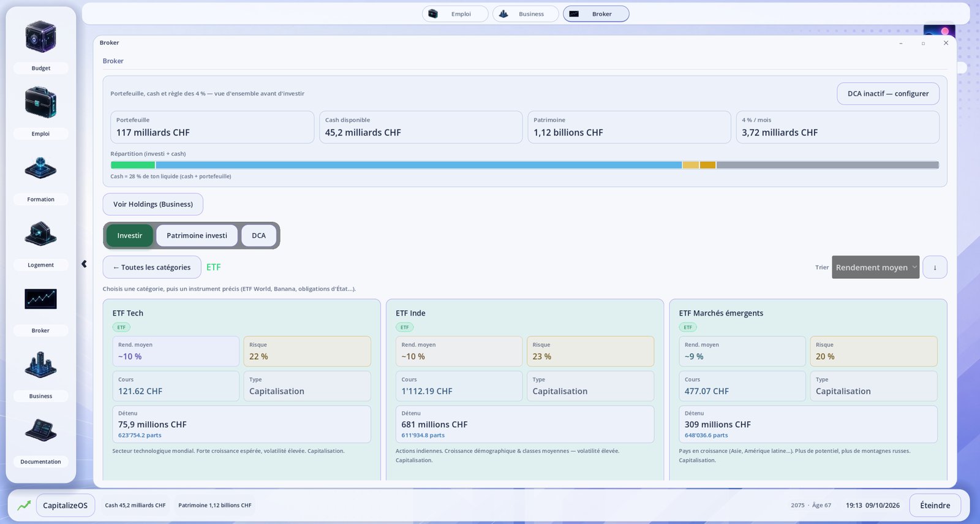Click the taskbar Cash 45,2 milliards CHF
Image resolution: width=980 pixels, height=524 pixels.
click(135, 506)
